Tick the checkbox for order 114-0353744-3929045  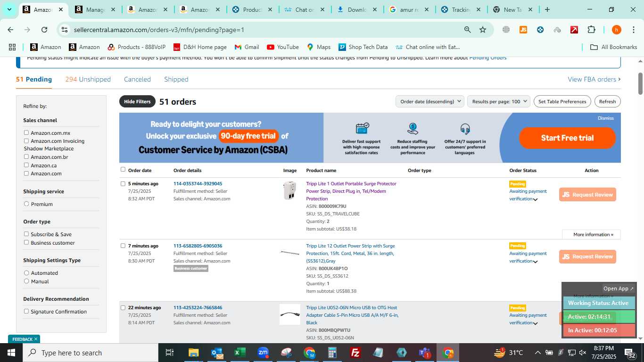point(123,184)
